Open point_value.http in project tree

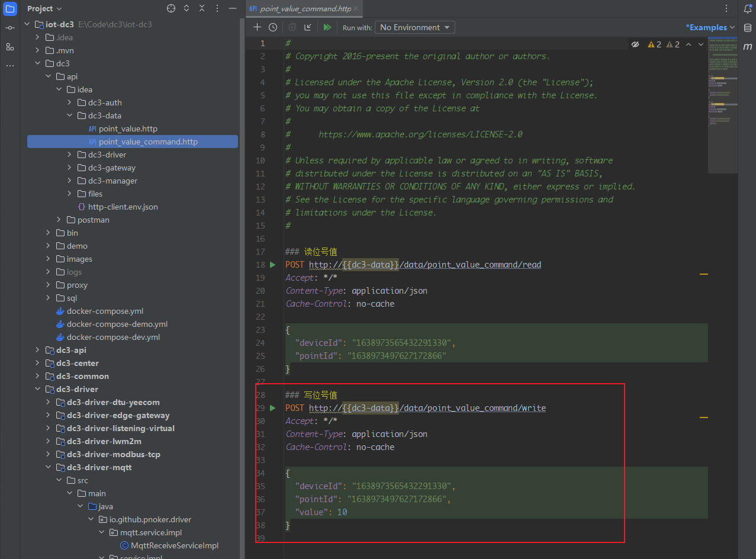[x=128, y=128]
